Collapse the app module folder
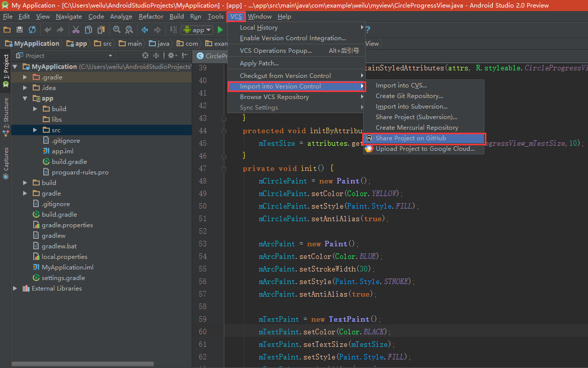 (25, 98)
